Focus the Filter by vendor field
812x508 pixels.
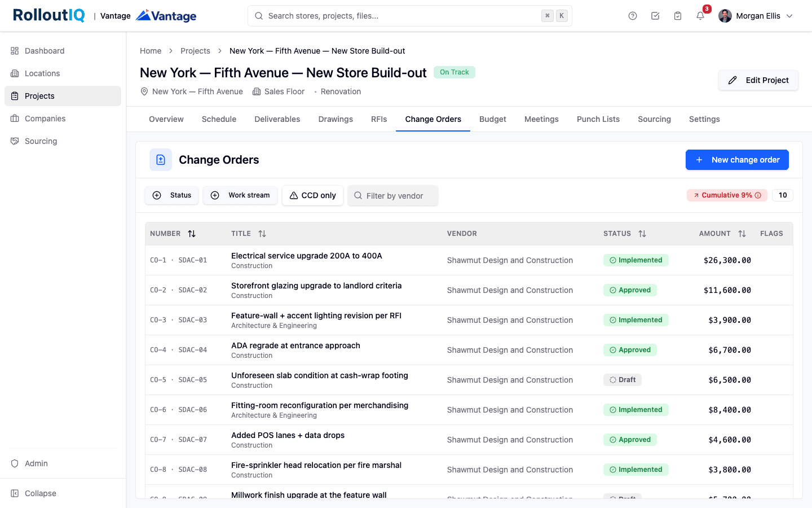[393, 195]
